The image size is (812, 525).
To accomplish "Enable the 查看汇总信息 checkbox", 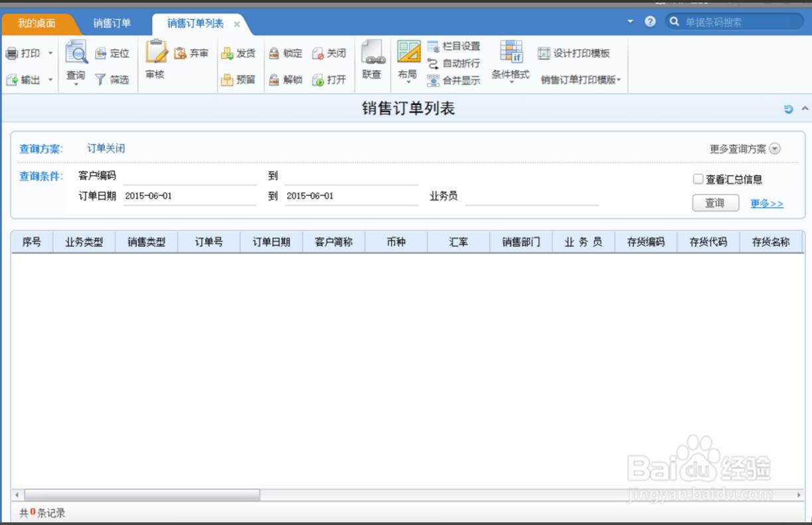I will 698,179.
